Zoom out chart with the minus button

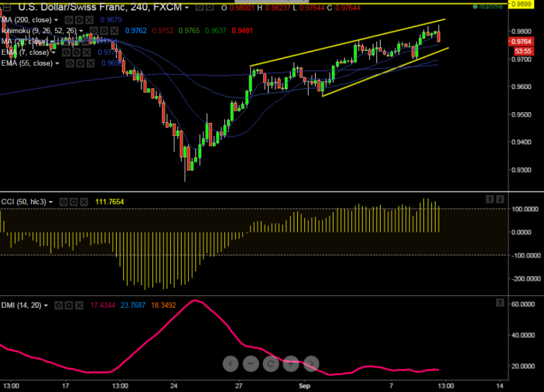[251, 363]
